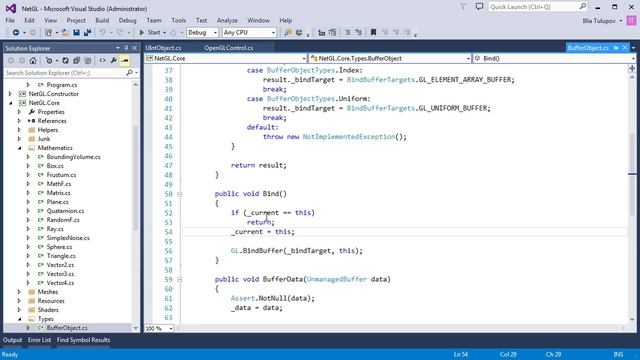Screen dimensions: 640x360
Task: Click the Undo arrow in toolbar
Action: 102,32
